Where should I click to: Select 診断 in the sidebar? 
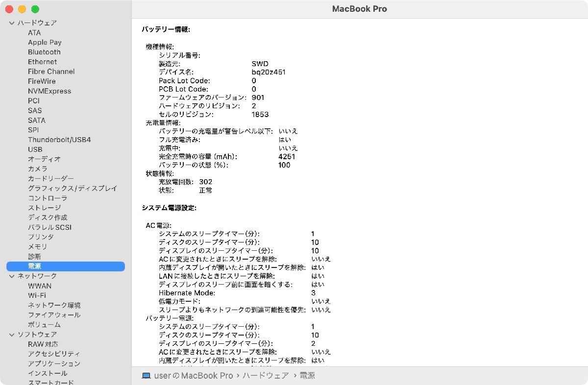pos(34,257)
